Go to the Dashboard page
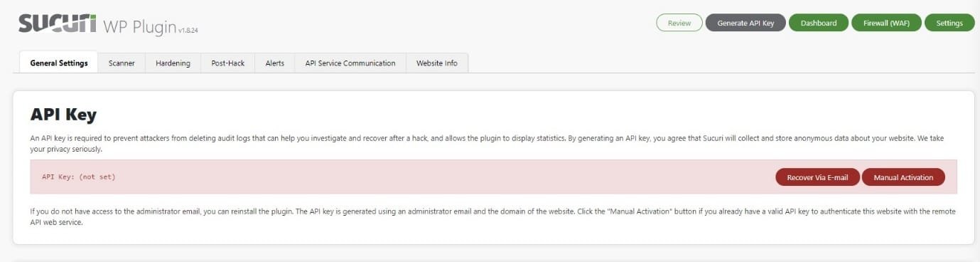 [819, 23]
